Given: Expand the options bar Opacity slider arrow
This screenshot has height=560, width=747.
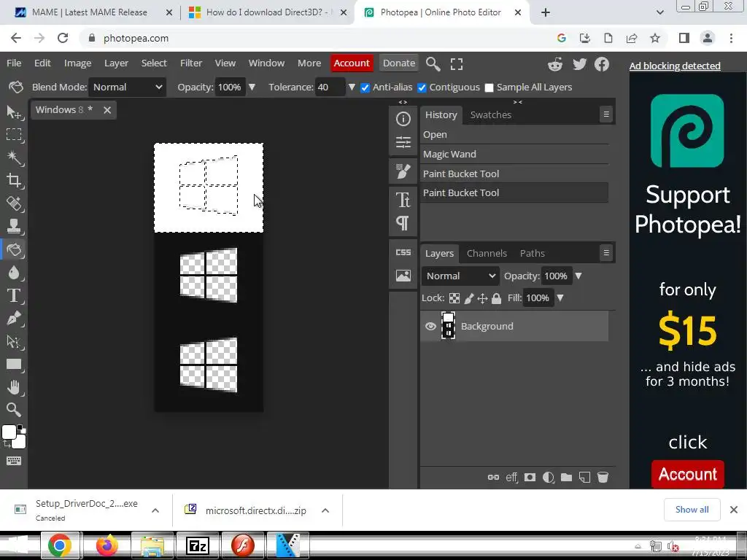Looking at the screenshot, I should click(252, 87).
